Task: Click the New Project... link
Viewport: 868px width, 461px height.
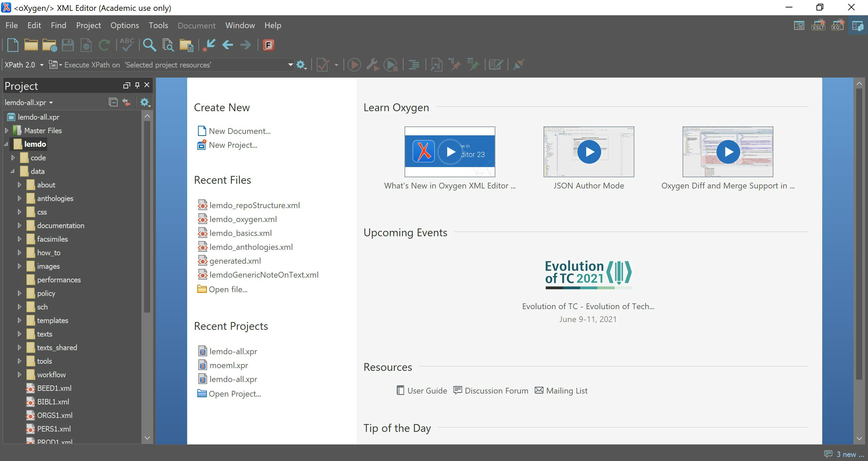Action: coord(233,145)
